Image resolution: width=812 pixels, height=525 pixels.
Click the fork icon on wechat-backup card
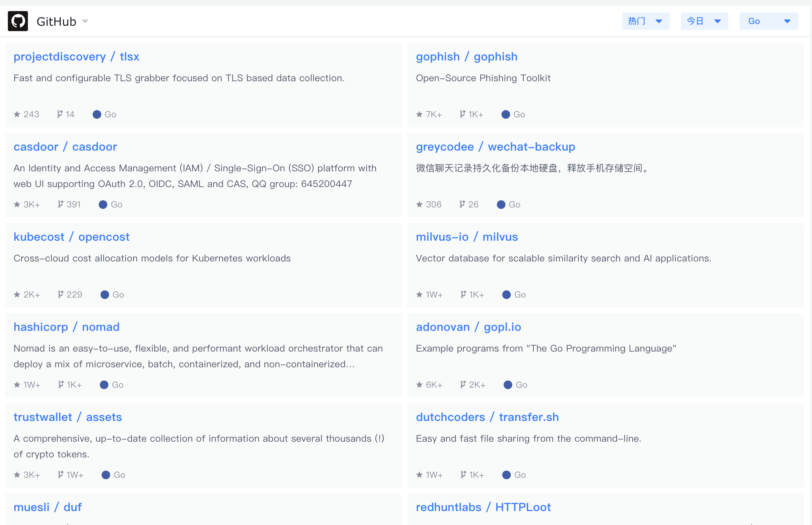[463, 205]
